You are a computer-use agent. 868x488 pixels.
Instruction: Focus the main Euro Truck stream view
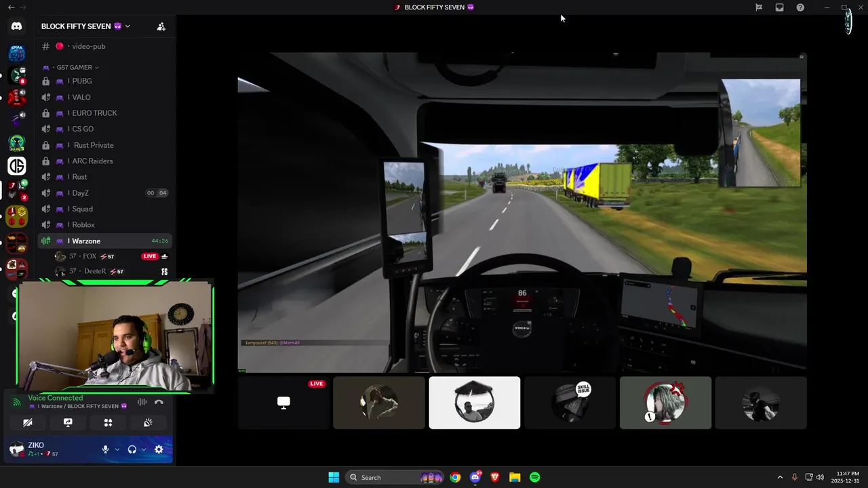(x=522, y=212)
